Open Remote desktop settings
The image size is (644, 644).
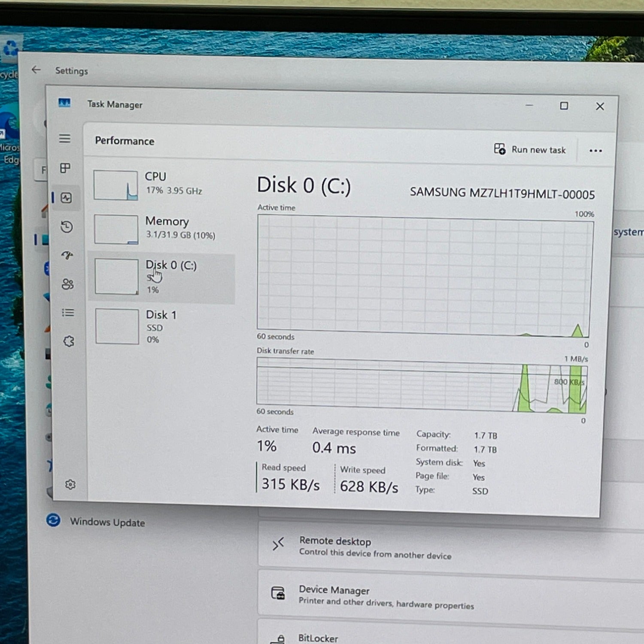pos(335,546)
